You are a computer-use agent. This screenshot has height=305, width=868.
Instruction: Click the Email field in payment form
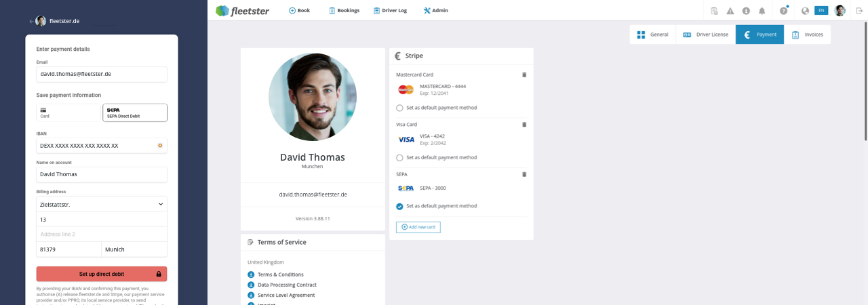[x=102, y=74]
